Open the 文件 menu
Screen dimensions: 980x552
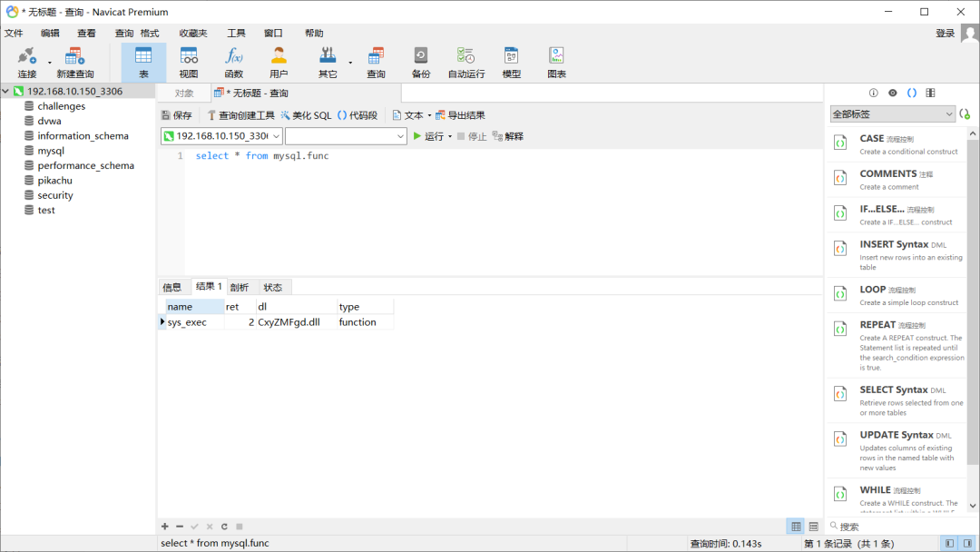(x=14, y=33)
